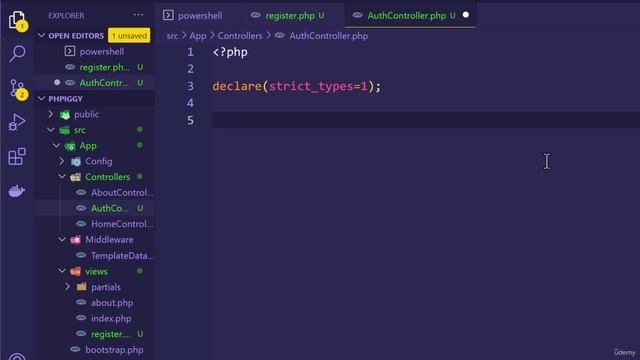The width and height of the screenshot is (640, 360).
Task: Click Controllers in the breadcrumb path
Action: (x=240, y=36)
